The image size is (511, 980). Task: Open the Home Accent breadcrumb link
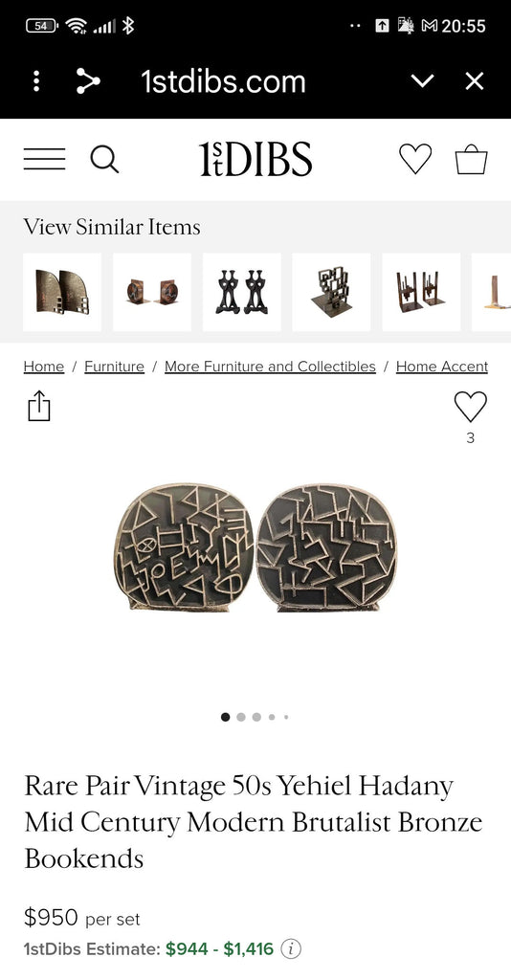[x=442, y=367]
